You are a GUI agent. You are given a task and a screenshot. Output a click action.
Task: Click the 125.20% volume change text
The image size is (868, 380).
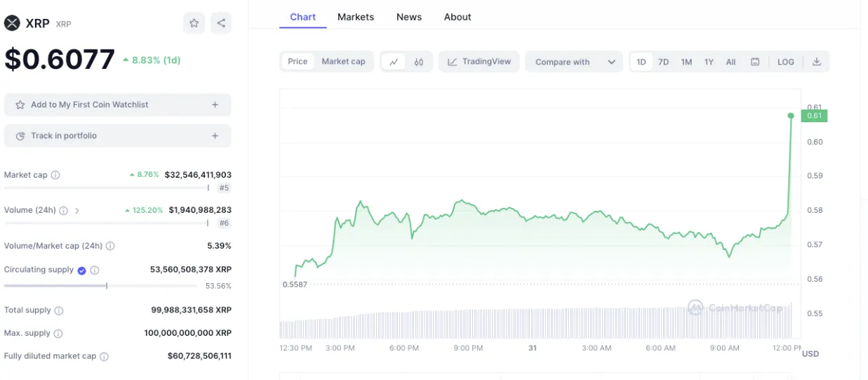point(144,210)
